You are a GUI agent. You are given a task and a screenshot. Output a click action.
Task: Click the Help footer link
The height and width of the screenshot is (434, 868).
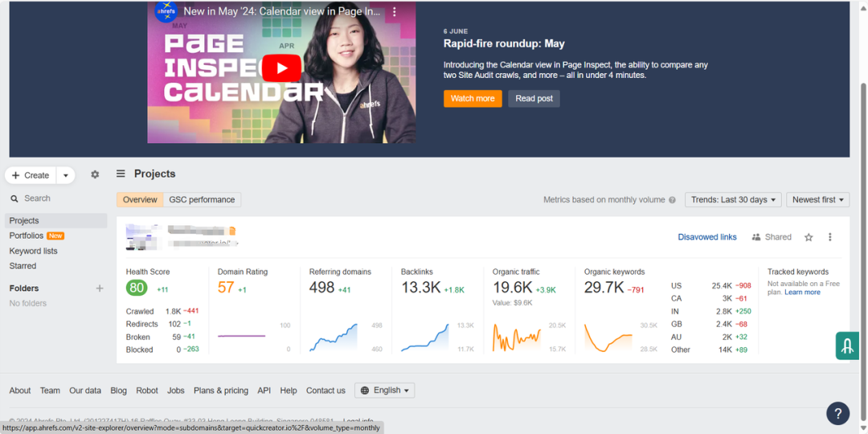(289, 391)
